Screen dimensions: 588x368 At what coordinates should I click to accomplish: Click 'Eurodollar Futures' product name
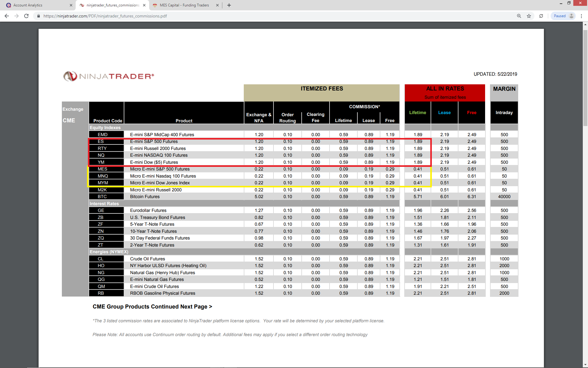[x=148, y=210]
